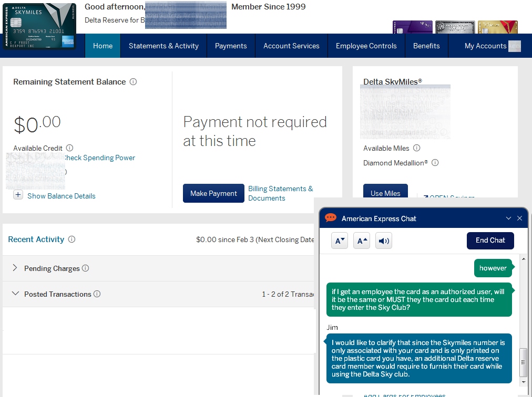Click info icon beside Diamond Medallion
This screenshot has height=397, width=532.
(435, 163)
